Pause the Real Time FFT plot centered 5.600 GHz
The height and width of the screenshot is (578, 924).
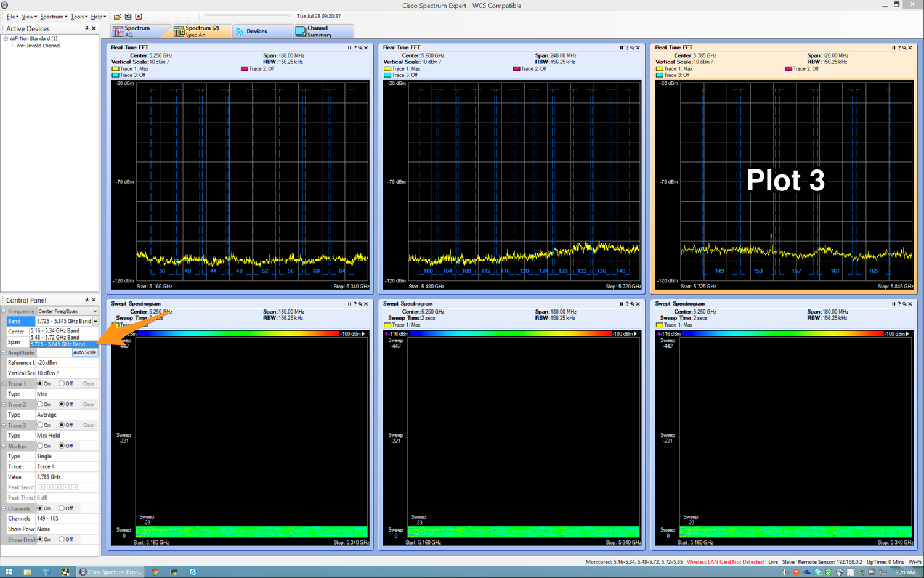[622, 47]
